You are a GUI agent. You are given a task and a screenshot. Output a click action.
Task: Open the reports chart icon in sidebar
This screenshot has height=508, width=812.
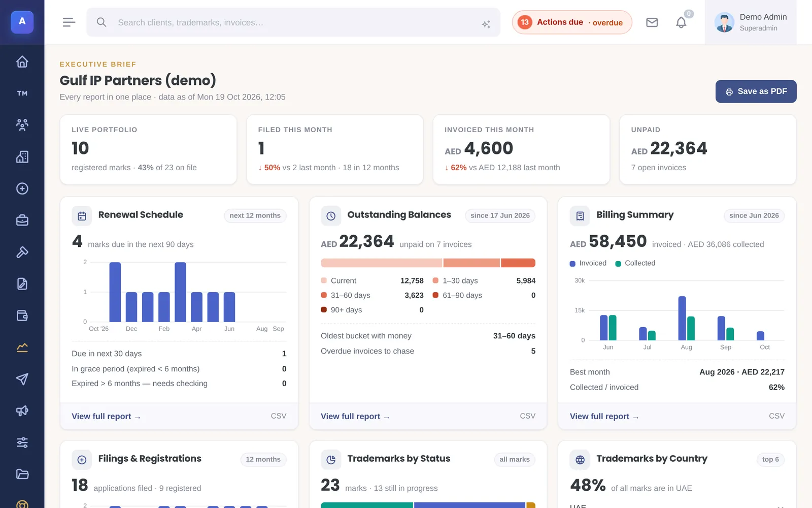[x=22, y=347]
